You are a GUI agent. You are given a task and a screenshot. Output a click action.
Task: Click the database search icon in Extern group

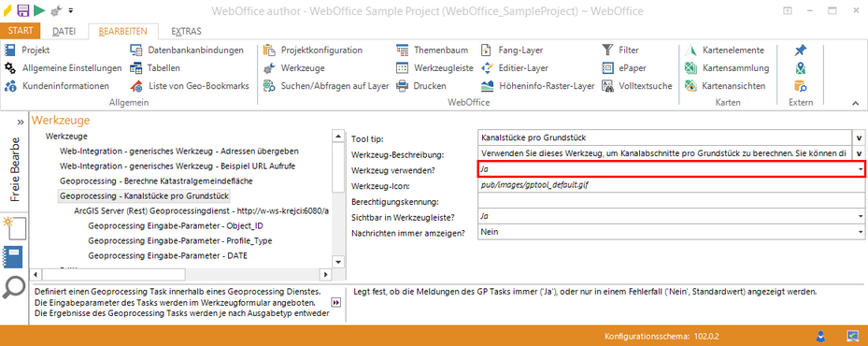(x=801, y=86)
